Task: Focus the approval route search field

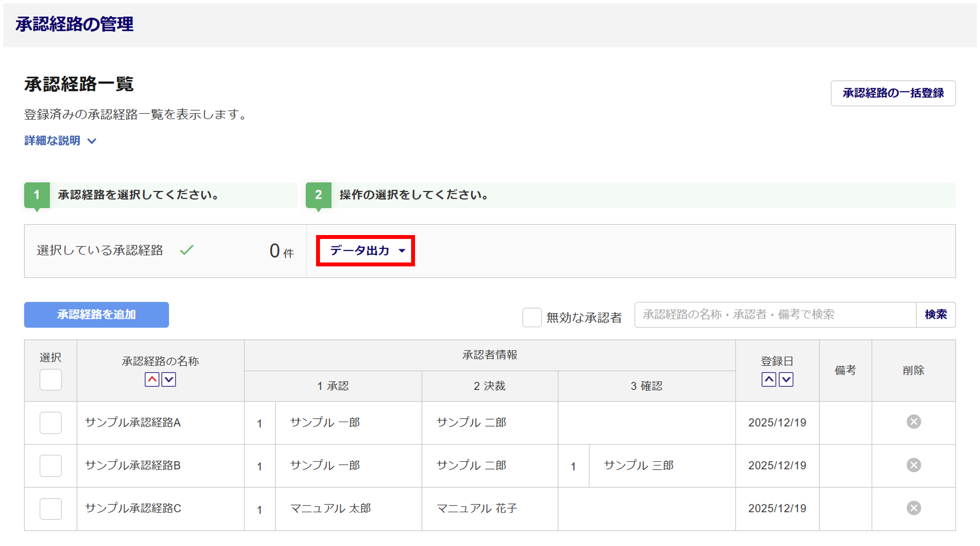Action: (775, 315)
